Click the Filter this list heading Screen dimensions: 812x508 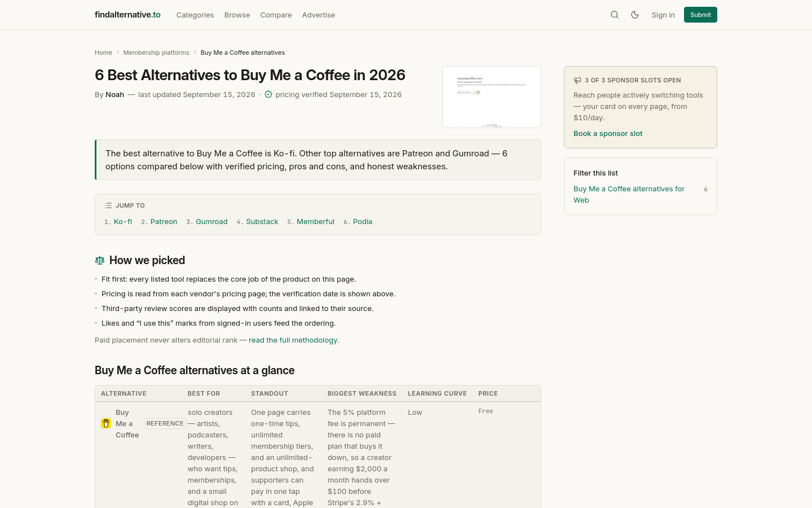coord(595,173)
